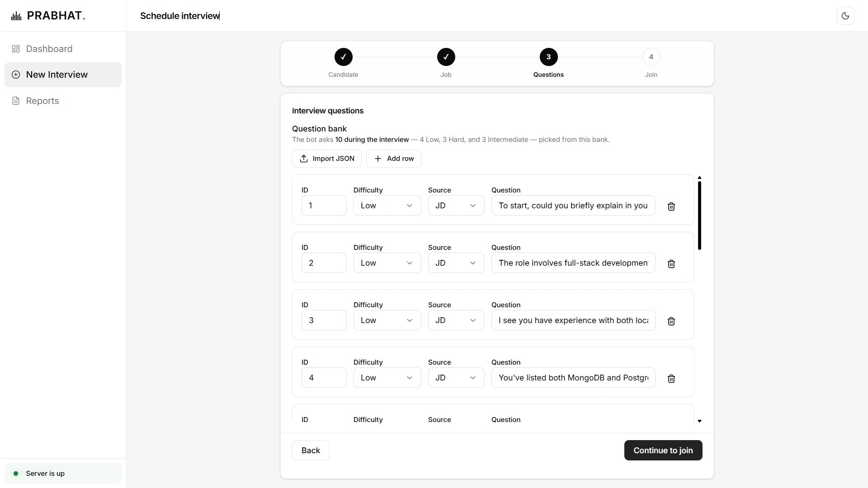The image size is (868, 488).
Task: Click the 'Schedule interview' page title
Action: tap(179, 16)
